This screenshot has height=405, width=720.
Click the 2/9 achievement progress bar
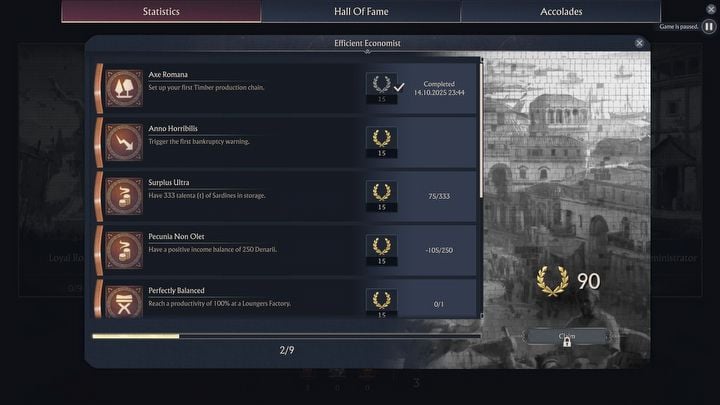(x=285, y=336)
